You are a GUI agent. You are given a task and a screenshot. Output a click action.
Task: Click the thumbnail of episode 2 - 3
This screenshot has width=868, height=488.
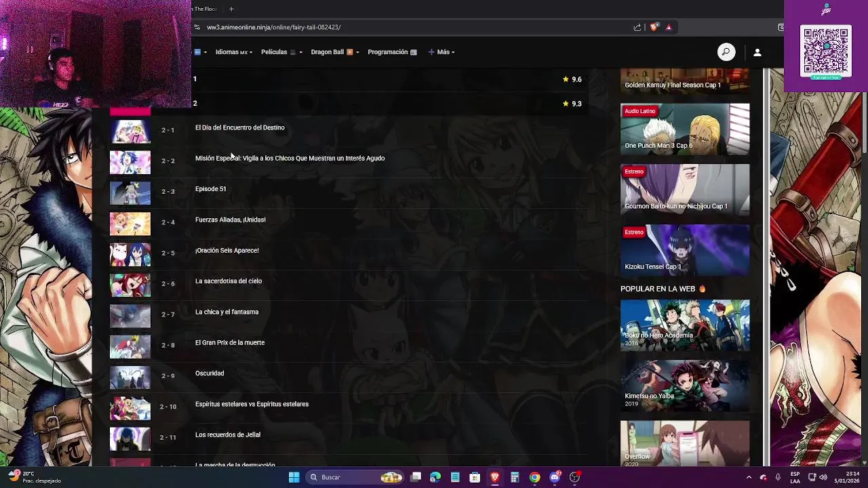tap(130, 193)
